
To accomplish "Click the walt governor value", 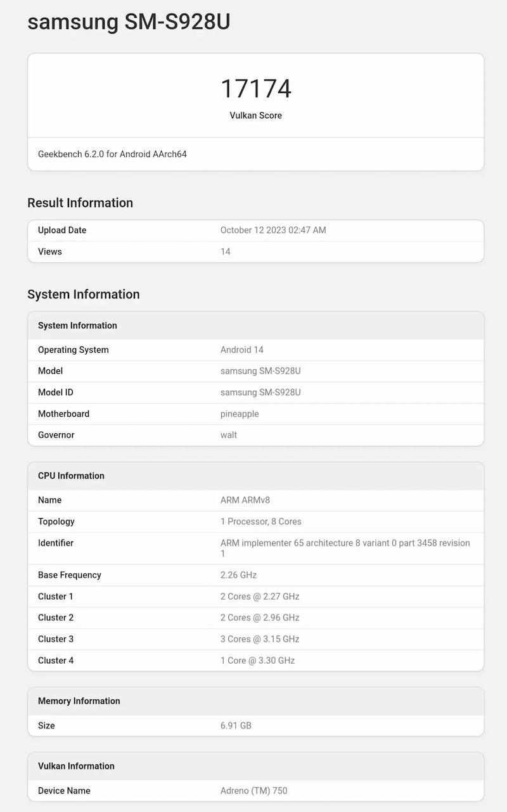I will point(229,435).
